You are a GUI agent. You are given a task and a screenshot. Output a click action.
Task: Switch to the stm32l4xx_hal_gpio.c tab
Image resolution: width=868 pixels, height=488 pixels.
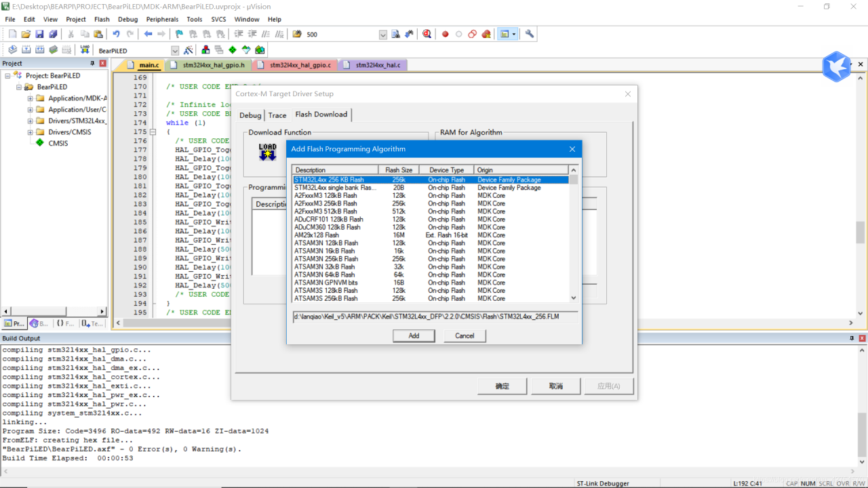(x=296, y=65)
